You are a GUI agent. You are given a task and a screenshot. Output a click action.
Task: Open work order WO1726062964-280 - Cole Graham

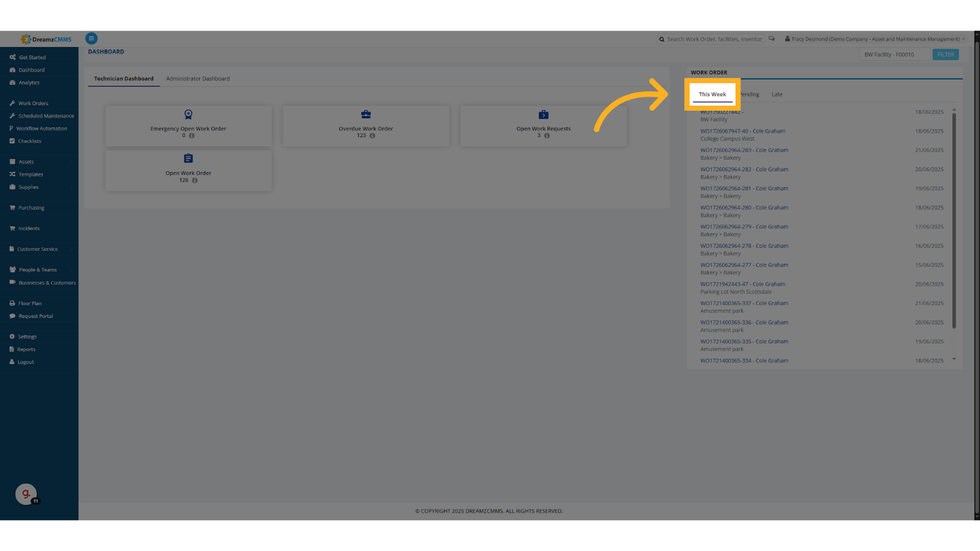coord(744,208)
